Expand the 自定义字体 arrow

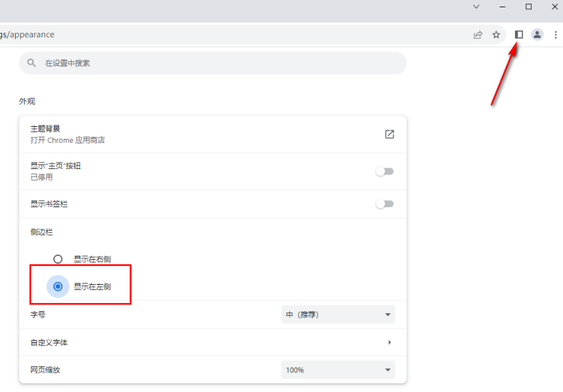[389, 343]
